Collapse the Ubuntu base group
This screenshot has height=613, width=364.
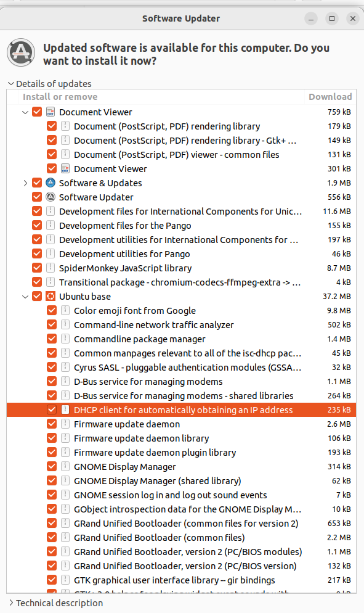[x=25, y=297]
